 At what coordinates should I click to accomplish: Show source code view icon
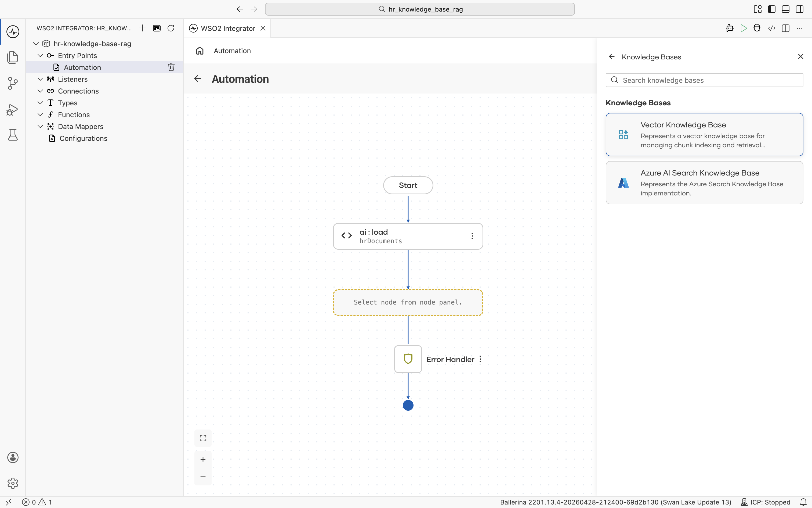click(x=771, y=28)
